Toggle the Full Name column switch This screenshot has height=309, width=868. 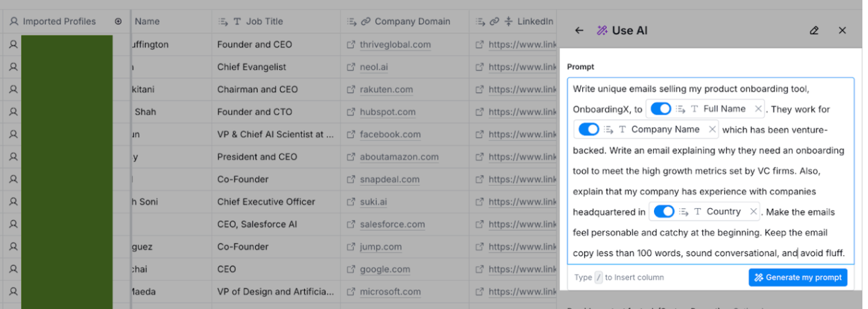pos(661,109)
